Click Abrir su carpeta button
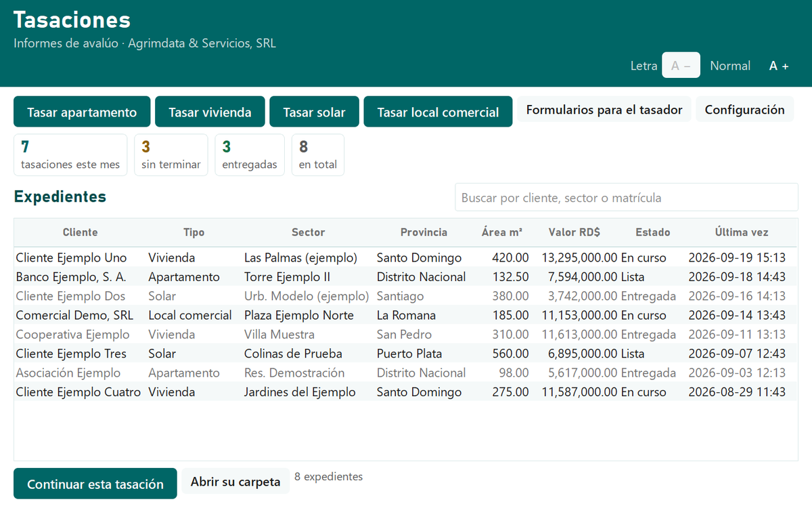812x508 pixels. click(x=235, y=482)
